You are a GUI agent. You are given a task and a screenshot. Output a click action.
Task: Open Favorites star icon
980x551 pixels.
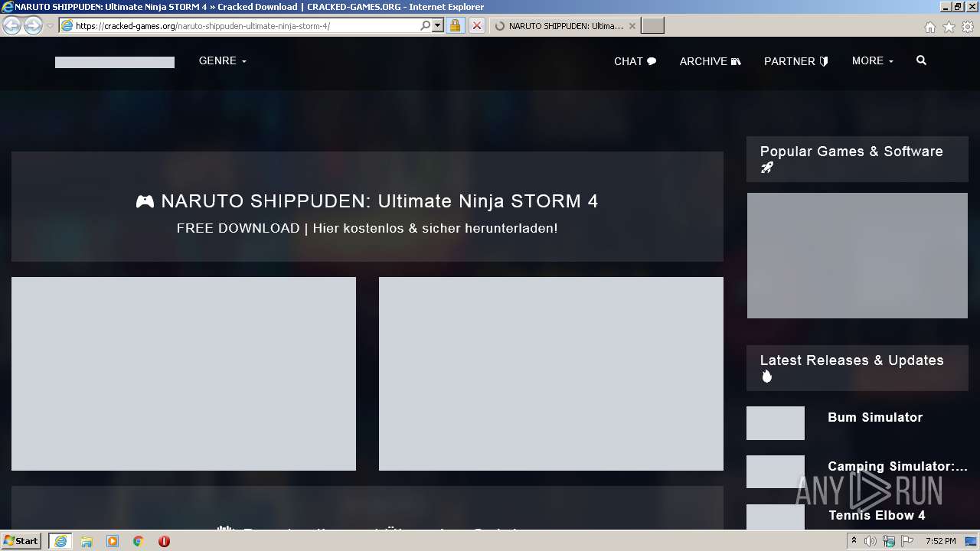click(x=949, y=27)
